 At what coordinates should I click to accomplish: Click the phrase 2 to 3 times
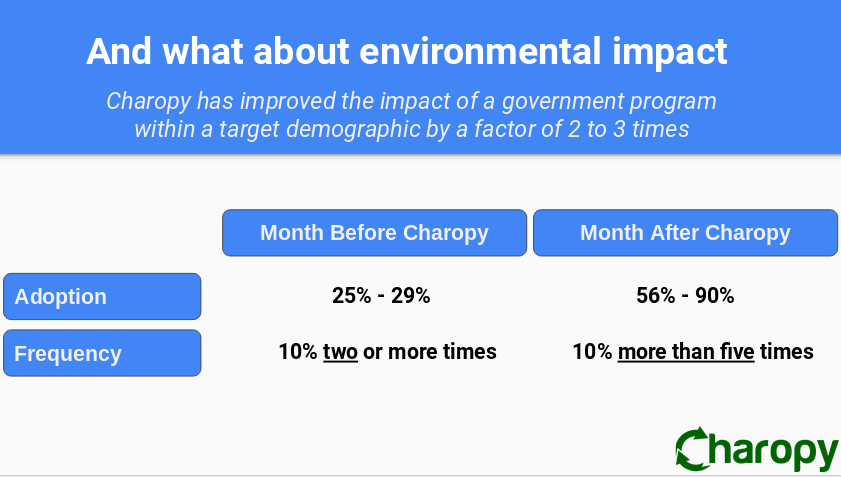(629, 129)
